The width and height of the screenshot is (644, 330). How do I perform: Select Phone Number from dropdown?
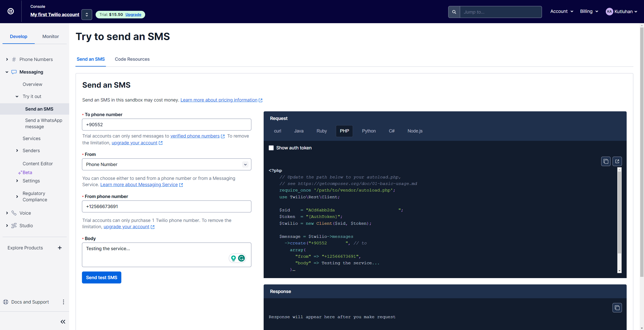pos(166,164)
